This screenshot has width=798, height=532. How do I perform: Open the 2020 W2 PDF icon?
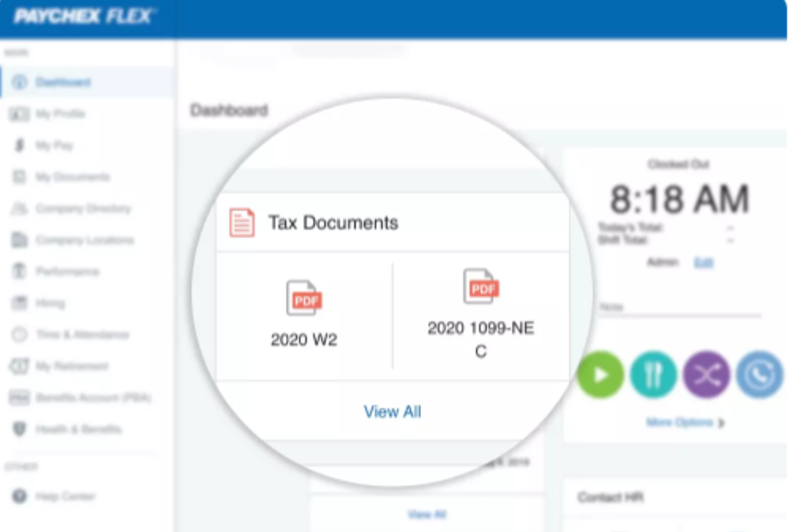pos(304,298)
